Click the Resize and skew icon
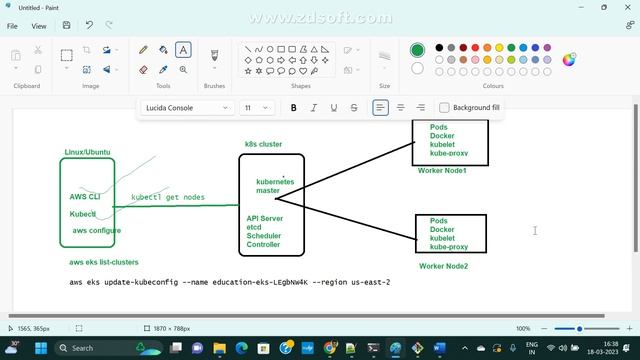 [x=87, y=70]
